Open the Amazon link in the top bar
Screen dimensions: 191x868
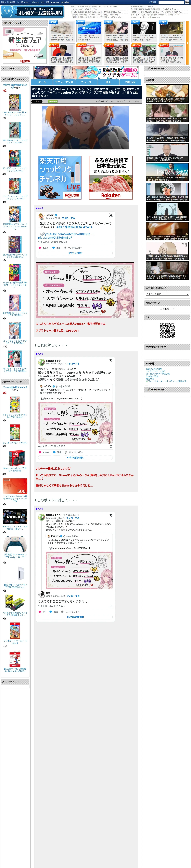[x=55, y=2]
